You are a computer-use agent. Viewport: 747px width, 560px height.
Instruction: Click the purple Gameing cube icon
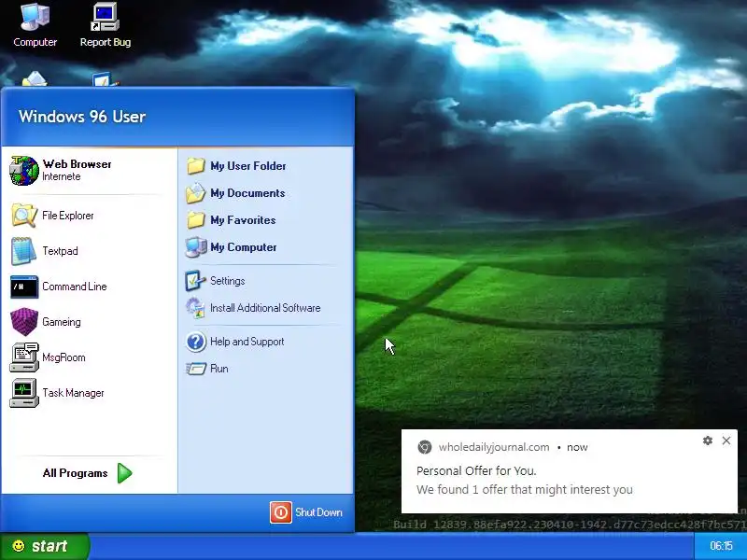coord(24,322)
